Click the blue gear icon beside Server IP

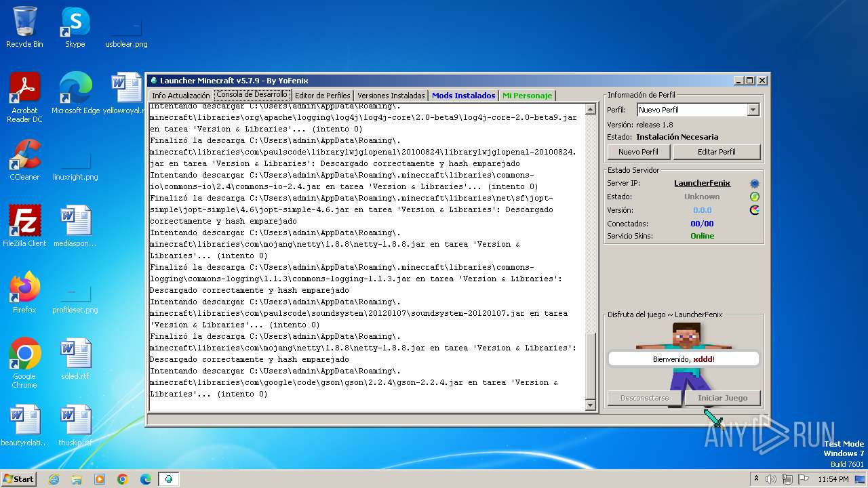click(754, 184)
